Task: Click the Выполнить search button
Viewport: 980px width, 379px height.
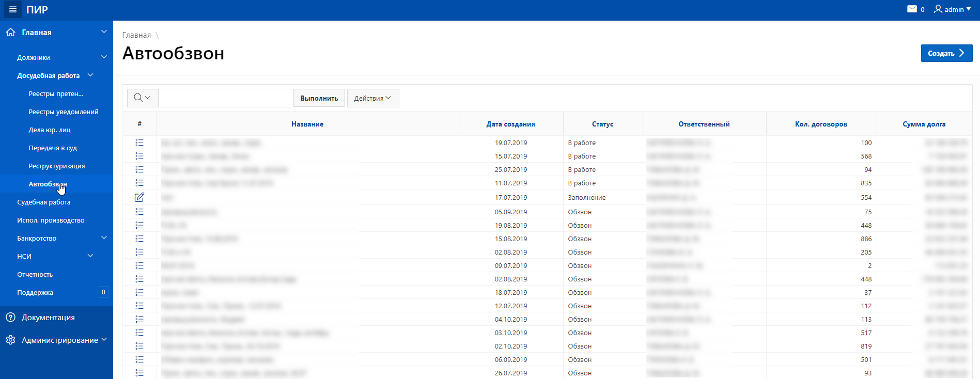Action: click(x=319, y=98)
